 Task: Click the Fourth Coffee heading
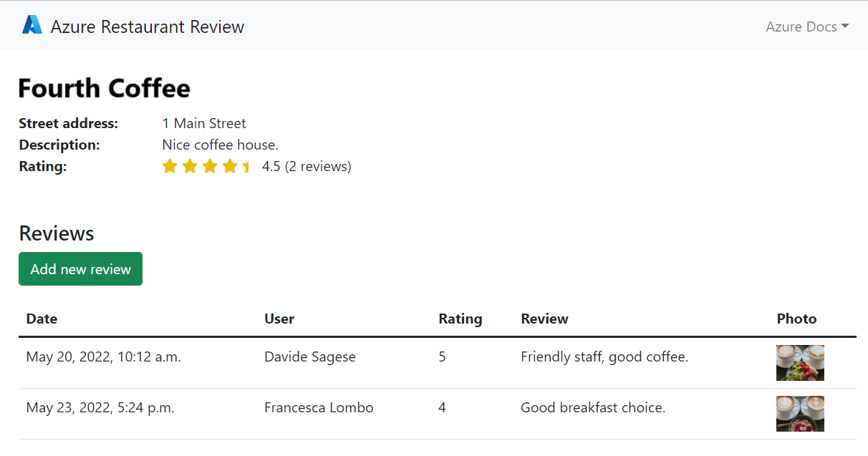[105, 88]
